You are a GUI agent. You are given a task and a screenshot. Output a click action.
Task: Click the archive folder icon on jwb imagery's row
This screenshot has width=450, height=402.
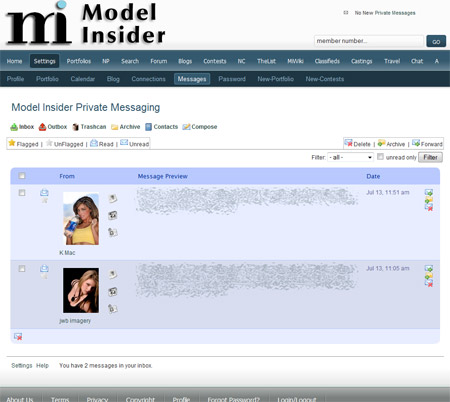429,276
